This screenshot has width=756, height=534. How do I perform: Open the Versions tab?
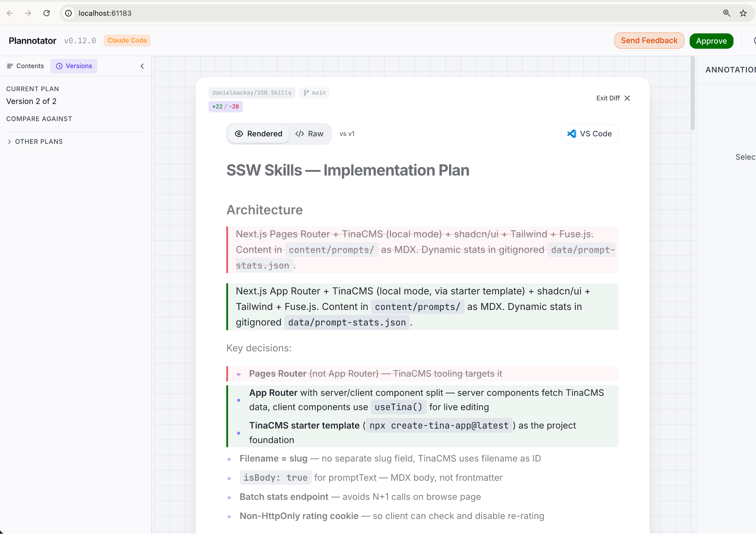(78, 66)
